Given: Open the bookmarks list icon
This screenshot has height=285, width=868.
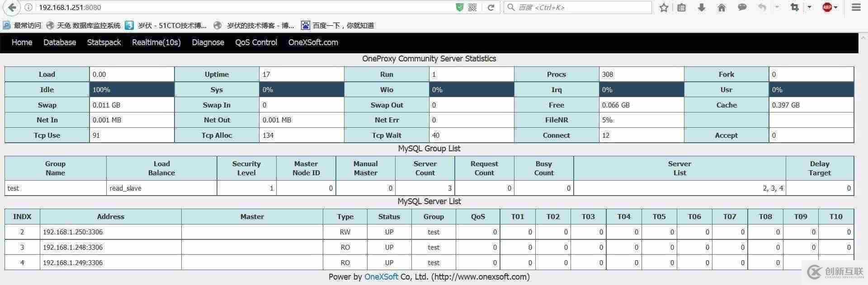Looking at the screenshot, I should click(x=682, y=7).
